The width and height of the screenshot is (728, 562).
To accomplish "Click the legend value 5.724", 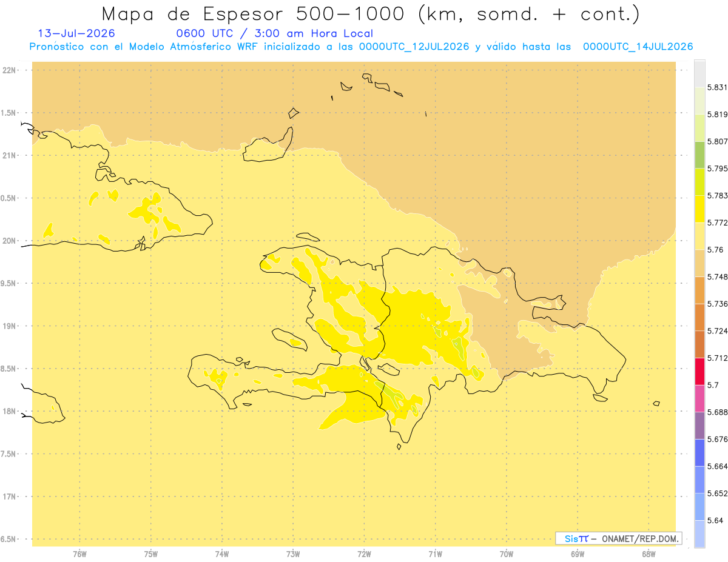I will (x=717, y=331).
